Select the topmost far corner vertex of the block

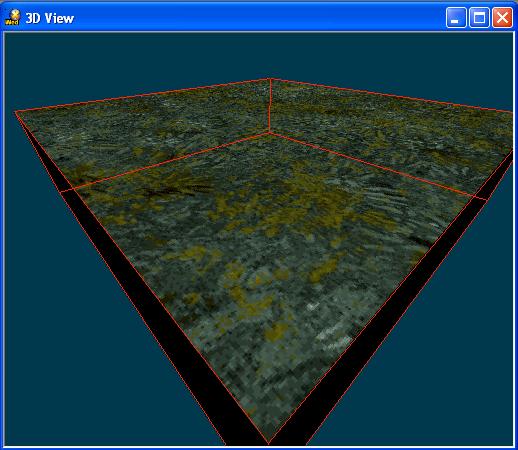[x=270, y=79]
